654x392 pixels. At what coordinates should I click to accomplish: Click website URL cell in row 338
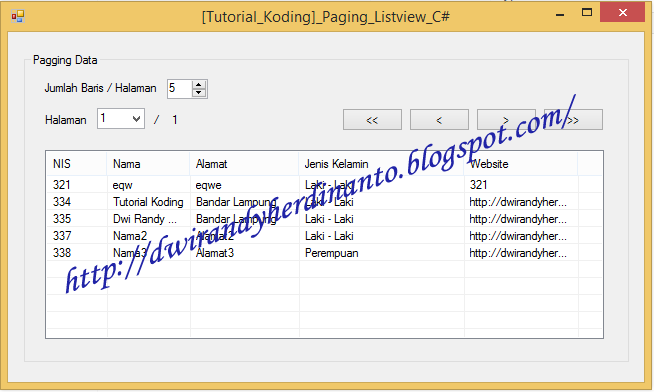click(518, 253)
